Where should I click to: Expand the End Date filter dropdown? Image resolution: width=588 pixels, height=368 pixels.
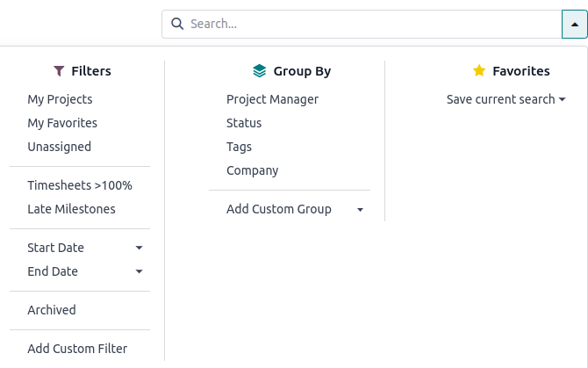[139, 271]
